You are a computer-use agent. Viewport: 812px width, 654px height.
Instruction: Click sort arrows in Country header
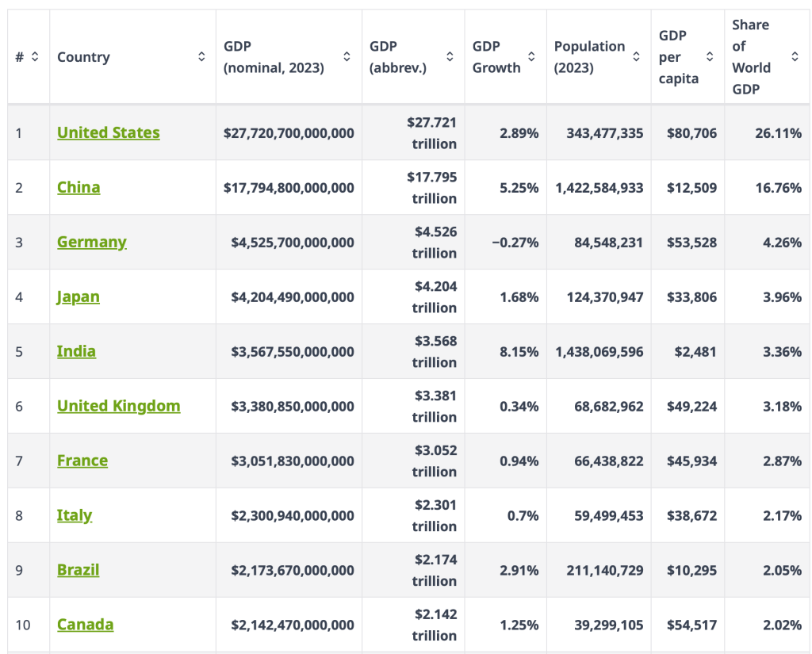201,57
